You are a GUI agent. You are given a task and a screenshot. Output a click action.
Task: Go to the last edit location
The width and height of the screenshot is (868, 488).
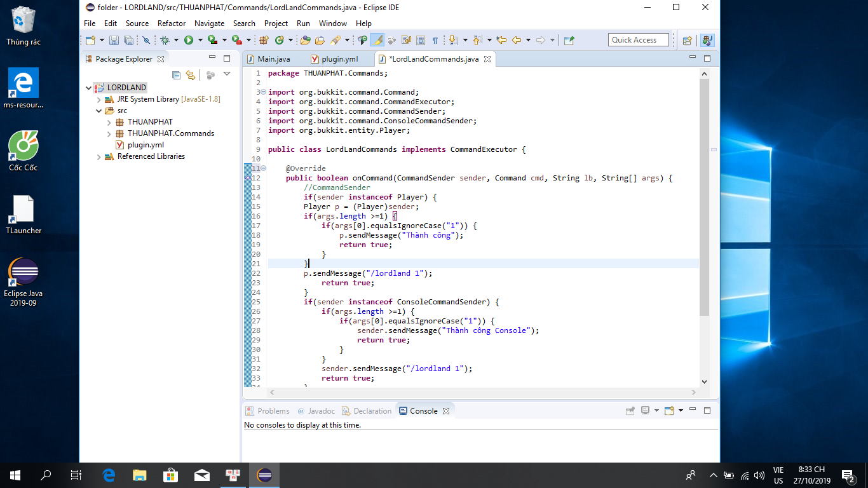[501, 40]
